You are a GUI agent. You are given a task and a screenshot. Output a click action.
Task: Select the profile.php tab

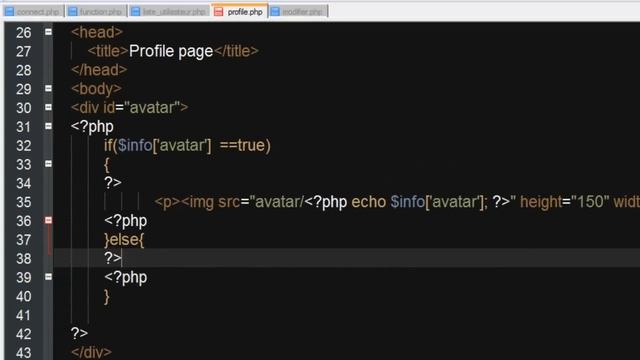[239, 11]
